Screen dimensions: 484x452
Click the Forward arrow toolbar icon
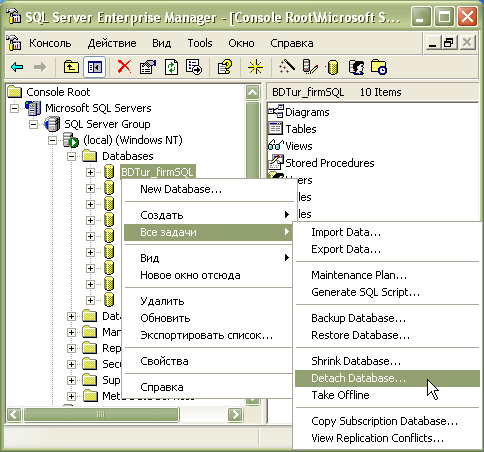[40, 68]
